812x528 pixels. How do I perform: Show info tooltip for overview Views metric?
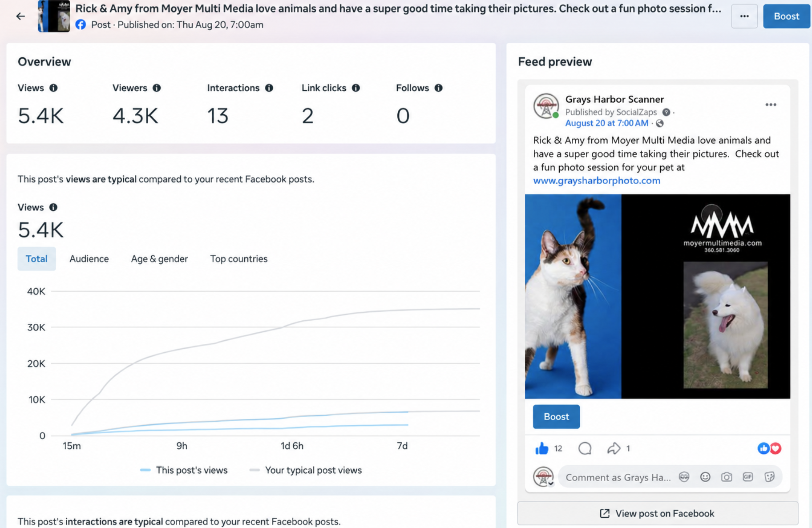(x=53, y=88)
